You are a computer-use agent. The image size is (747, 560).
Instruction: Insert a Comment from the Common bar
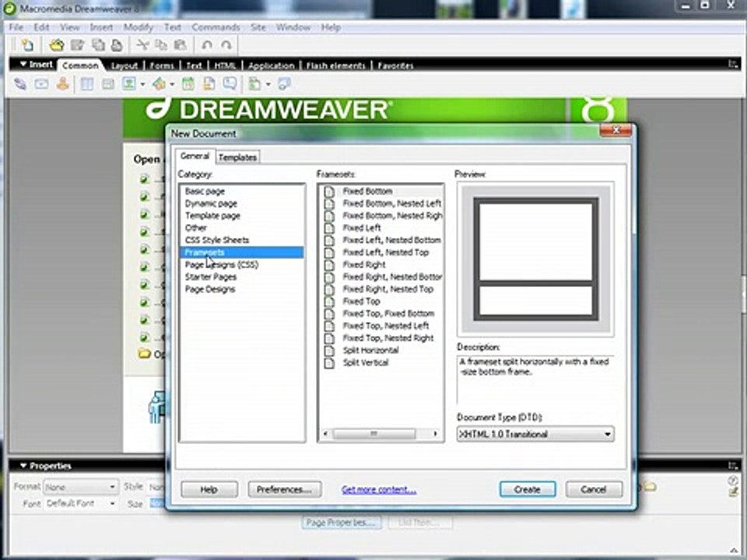click(x=230, y=84)
